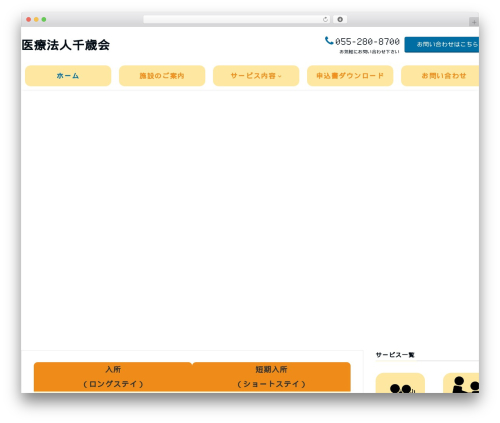The height and width of the screenshot is (423, 500).
Task: Maximize the window with the green button
Action: click(44, 20)
